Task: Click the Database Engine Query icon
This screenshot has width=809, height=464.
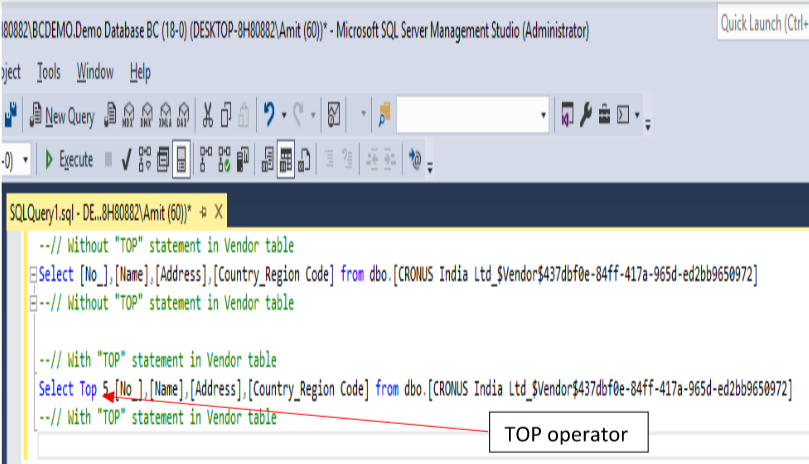Action: 110,115
